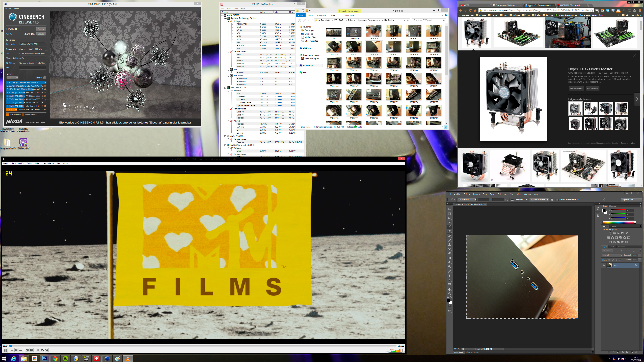Click Ejecutar button next to CPU score
This screenshot has height=362, width=644.
41,34
